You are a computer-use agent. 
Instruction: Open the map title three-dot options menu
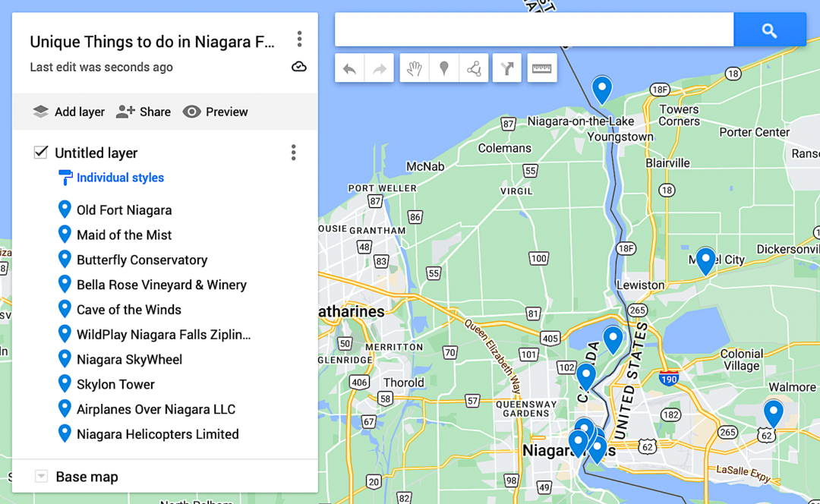point(299,39)
